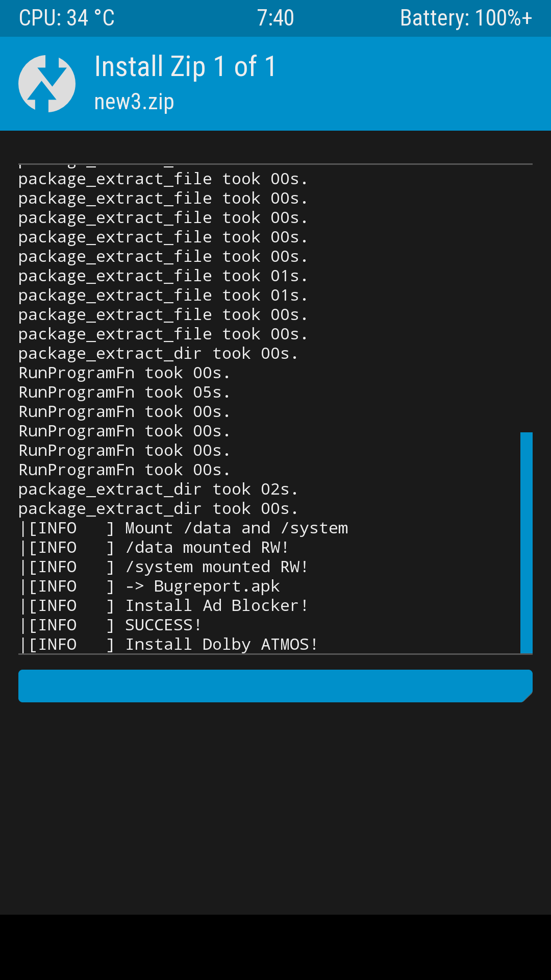Tap the CPU temperature readout
The image size is (551, 980).
67,18
